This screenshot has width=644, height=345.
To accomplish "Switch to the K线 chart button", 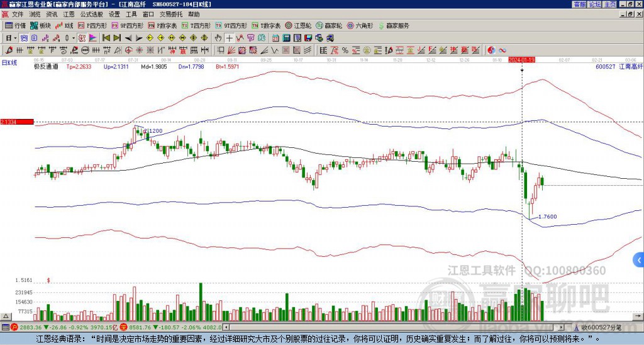I will [64, 25].
